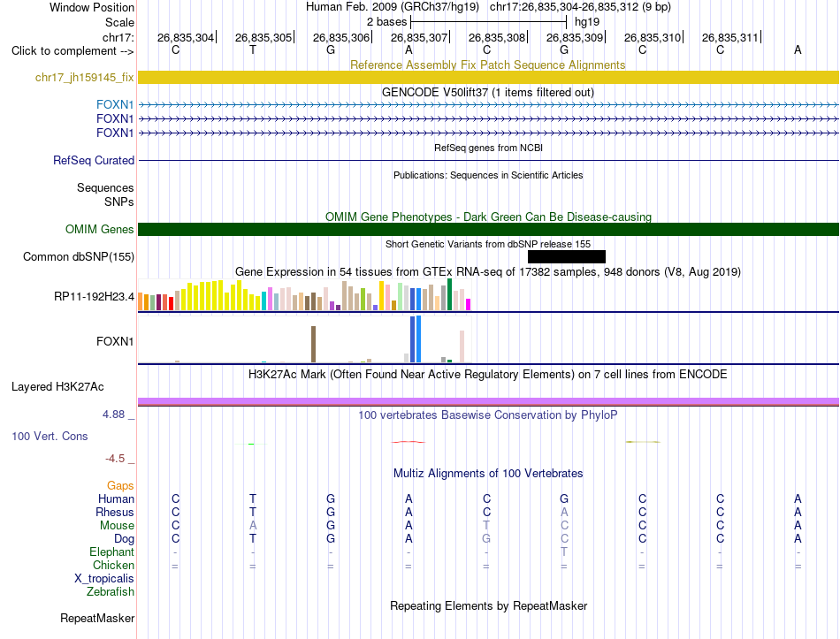Click the Common dbSNP(155) track label
This screenshot has height=639, width=840.
(x=78, y=256)
